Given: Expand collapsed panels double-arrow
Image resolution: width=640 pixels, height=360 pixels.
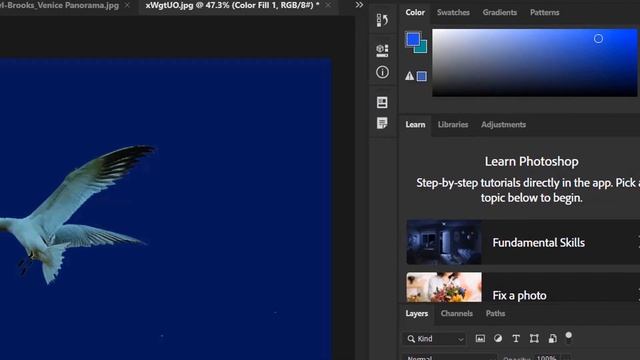Looking at the screenshot, I should 359,5.
